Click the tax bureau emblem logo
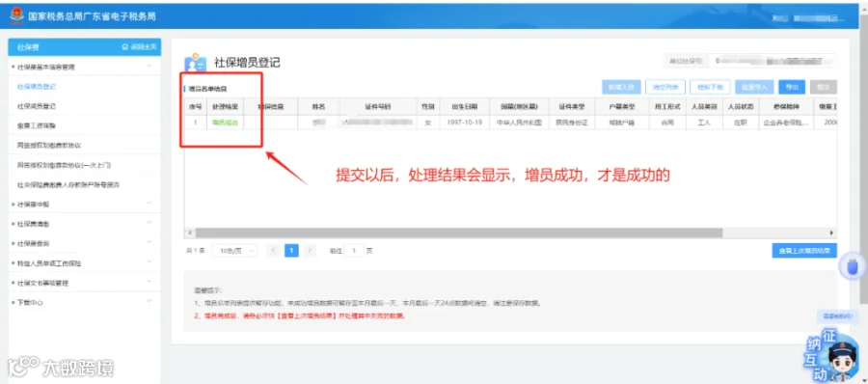This screenshot has width=868, height=384. [16, 16]
